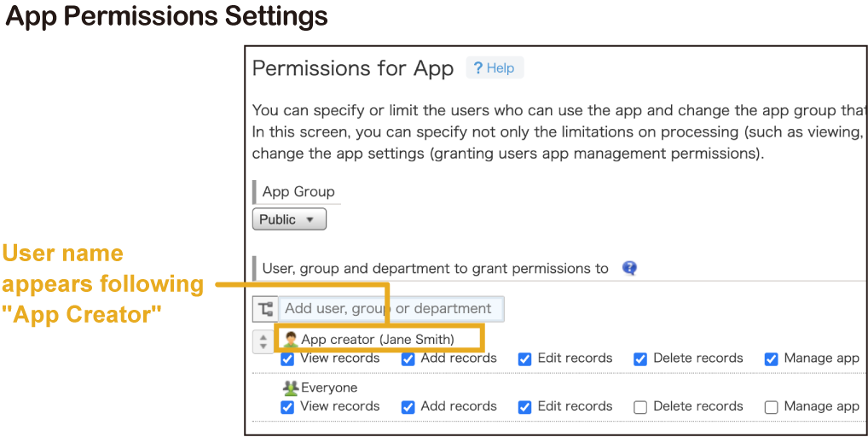Toggle Manage app for App creator

(772, 359)
